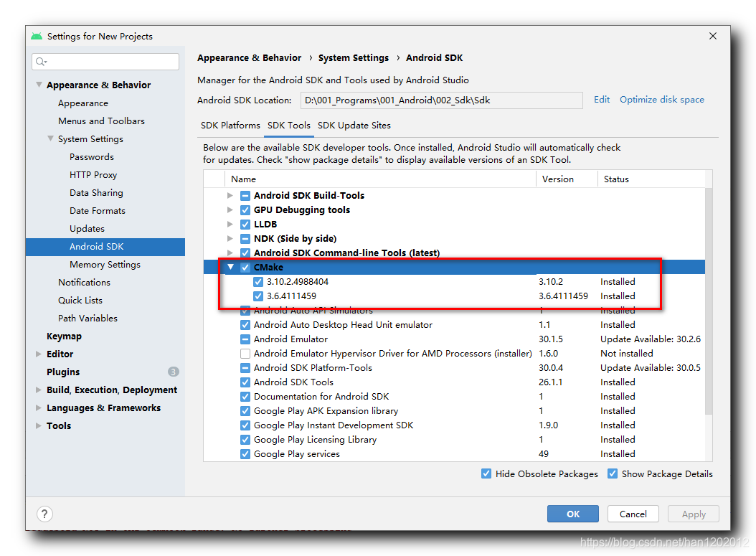Toggle the CMake group checkbox
Viewport: 756px width, 556px height.
(245, 268)
